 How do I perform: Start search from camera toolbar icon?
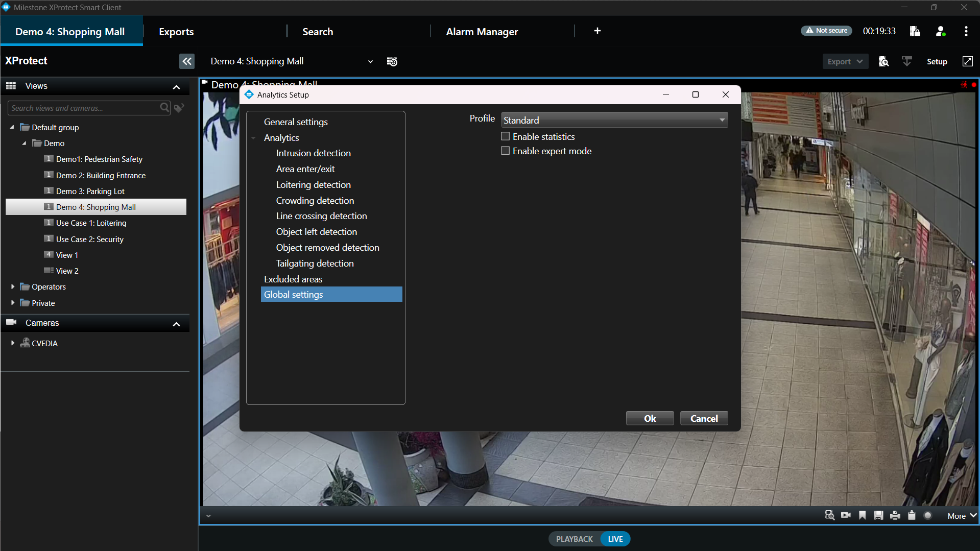coord(829,515)
